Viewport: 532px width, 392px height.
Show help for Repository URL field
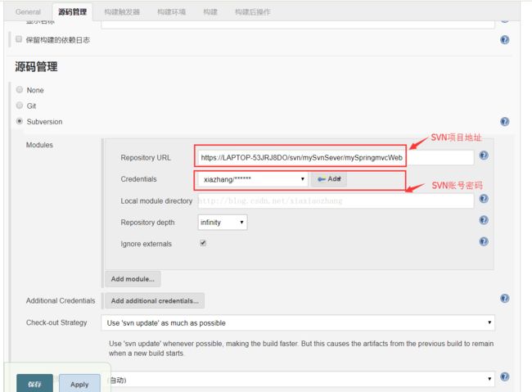coord(484,155)
